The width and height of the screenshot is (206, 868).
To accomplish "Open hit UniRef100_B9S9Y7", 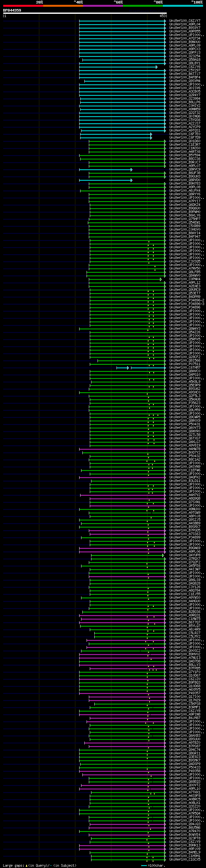I will tap(185, 28).
